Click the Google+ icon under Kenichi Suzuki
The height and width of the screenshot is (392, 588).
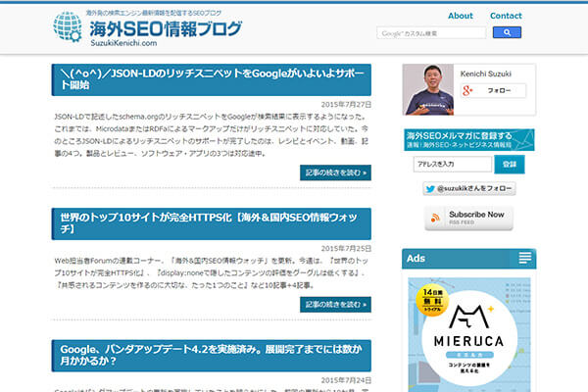tap(467, 90)
